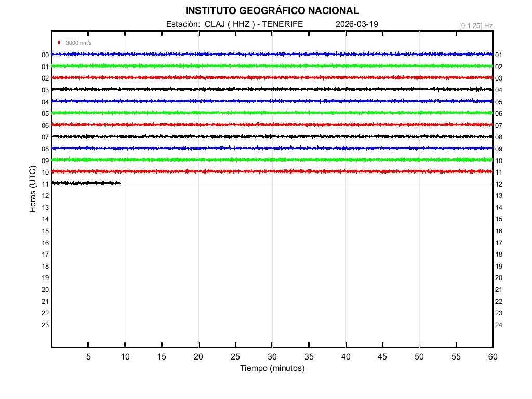
Task: Click the end of the hour 11 black signal
Action: click(120, 183)
